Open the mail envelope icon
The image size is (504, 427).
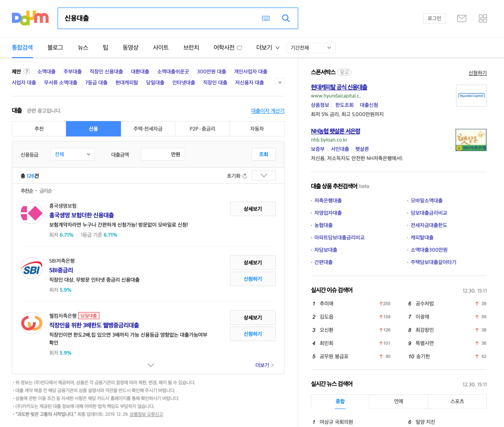(462, 18)
